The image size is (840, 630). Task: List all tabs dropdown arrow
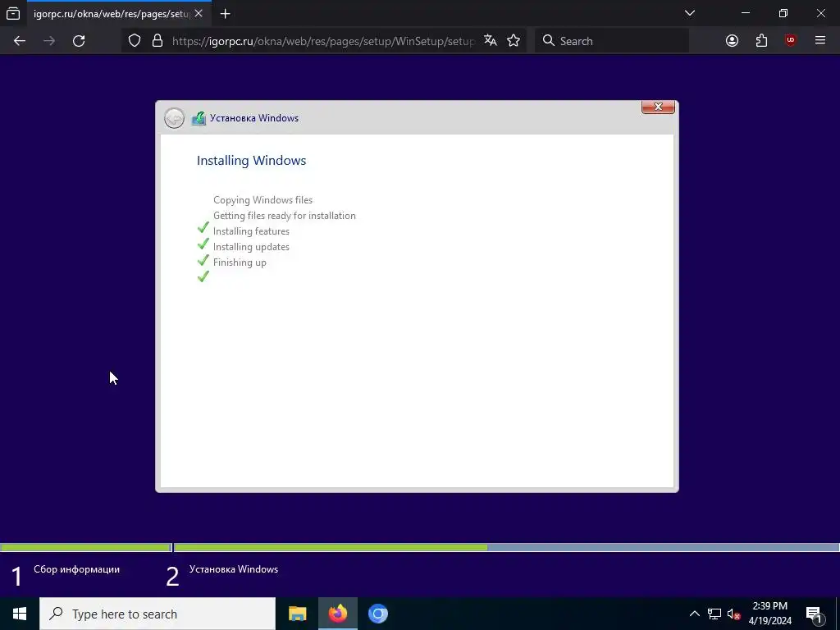point(690,13)
